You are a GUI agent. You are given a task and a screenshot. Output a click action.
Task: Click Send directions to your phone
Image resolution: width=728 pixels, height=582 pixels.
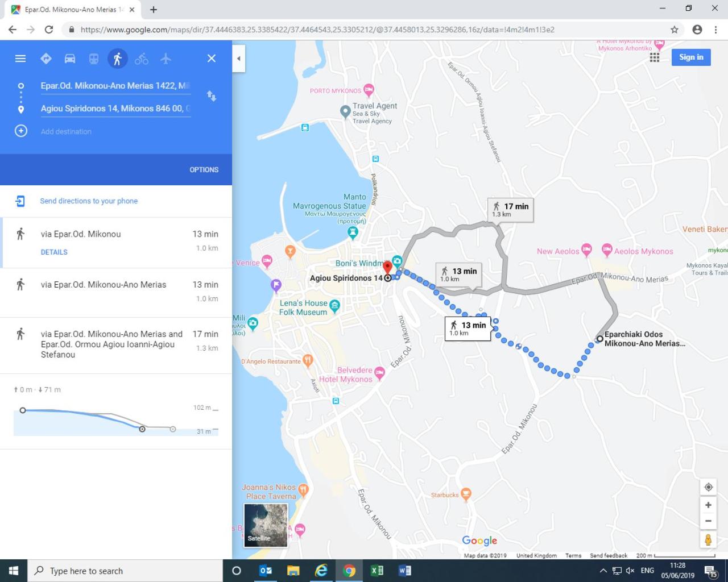pyautogui.click(x=89, y=201)
